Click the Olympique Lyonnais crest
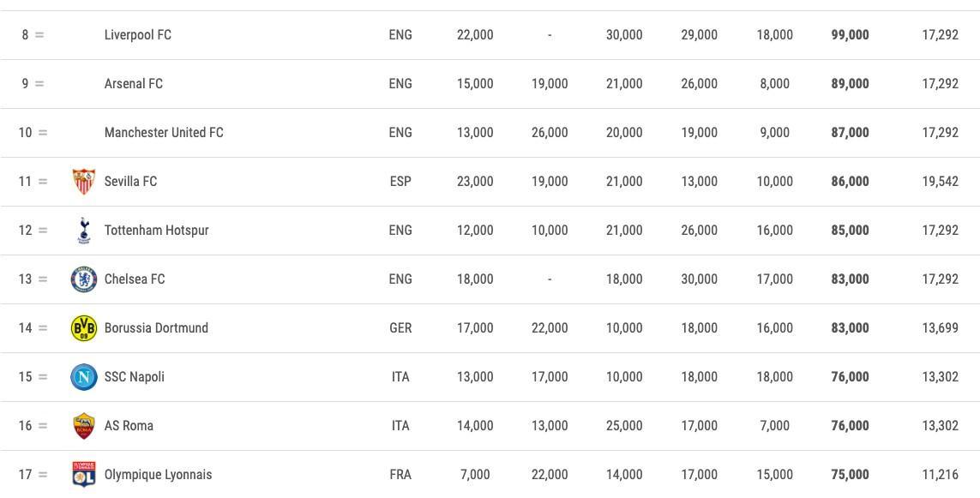The width and height of the screenshot is (980, 498). [84, 474]
